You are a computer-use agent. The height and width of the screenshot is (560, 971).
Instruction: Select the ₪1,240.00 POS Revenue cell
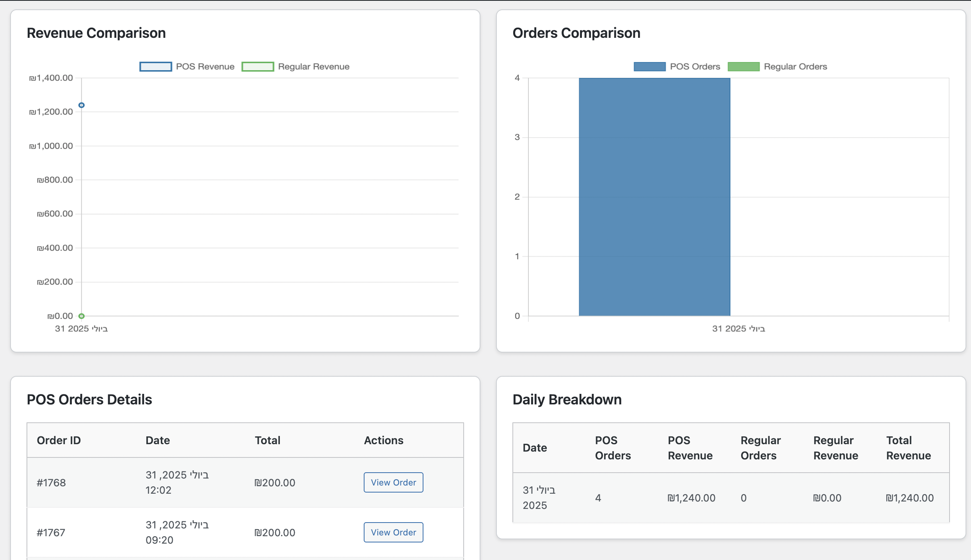pyautogui.click(x=691, y=498)
